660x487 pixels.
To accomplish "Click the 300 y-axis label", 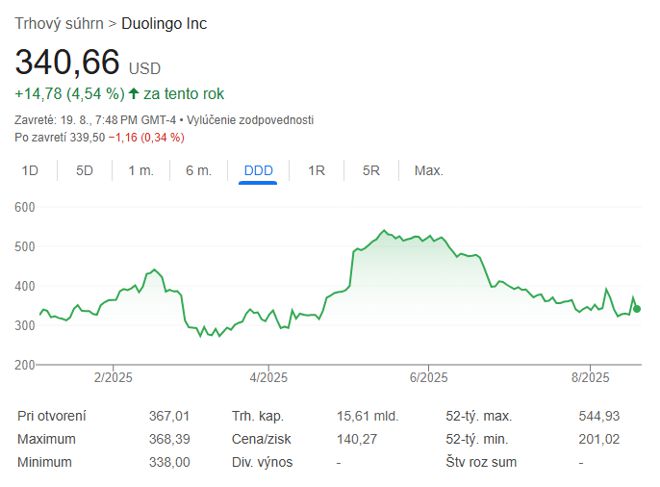I will [25, 325].
